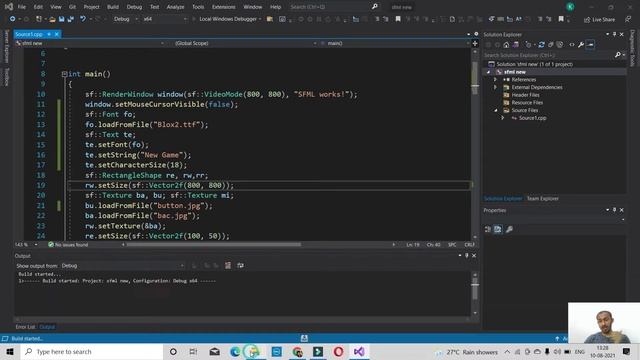The height and width of the screenshot is (360, 640).
Task: Pin the Source1.cpp tab
Action: [49, 34]
